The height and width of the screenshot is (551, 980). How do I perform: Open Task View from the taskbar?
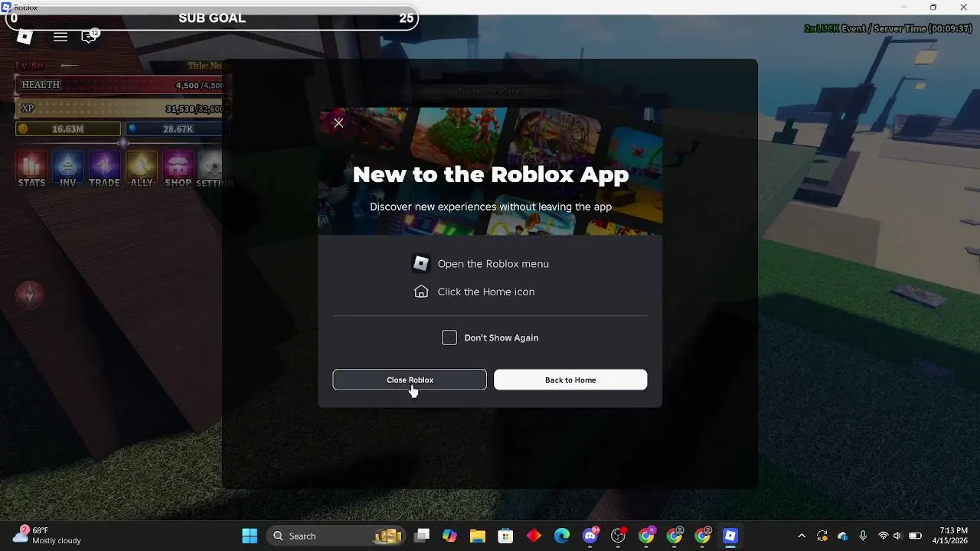pyautogui.click(x=422, y=536)
